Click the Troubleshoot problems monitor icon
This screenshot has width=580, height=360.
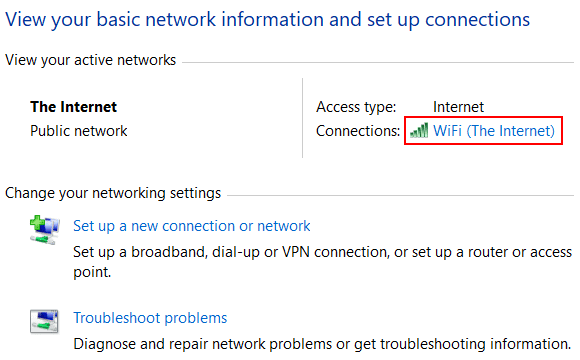pyautogui.click(x=44, y=321)
